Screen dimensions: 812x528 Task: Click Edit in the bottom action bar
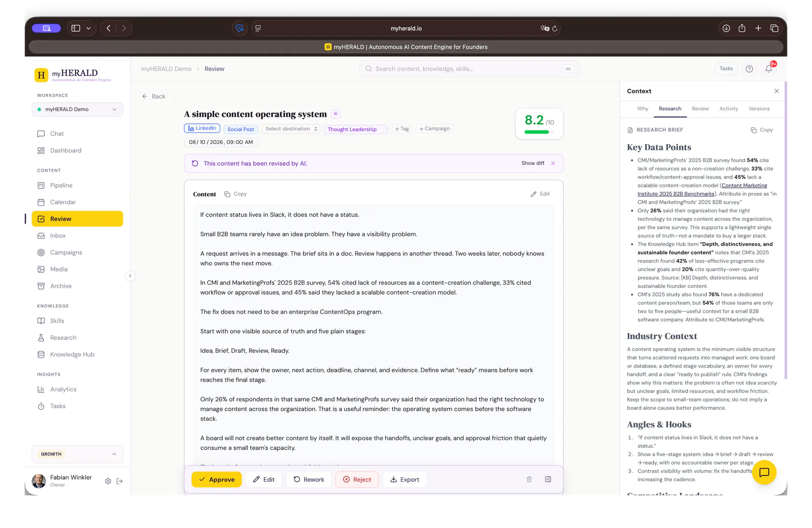tap(264, 479)
